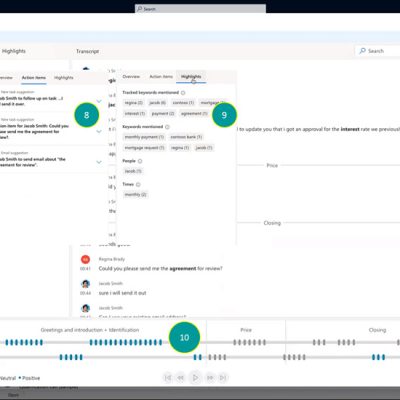
Task: Click the Play button
Action: [195, 378]
